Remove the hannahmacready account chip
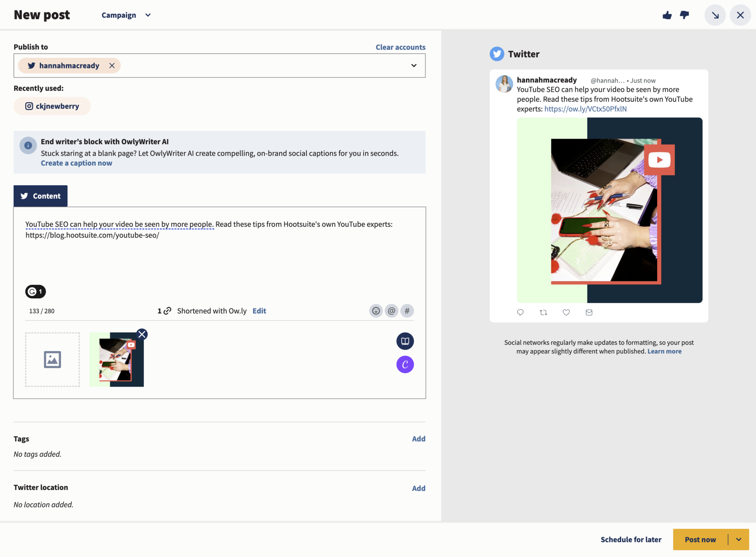 click(x=112, y=66)
